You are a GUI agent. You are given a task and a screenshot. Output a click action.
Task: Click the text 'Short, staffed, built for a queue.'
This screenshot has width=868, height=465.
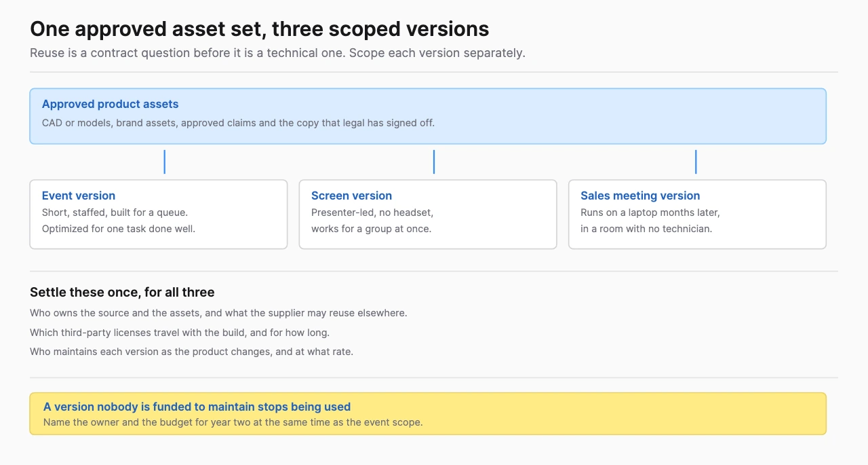coord(115,212)
